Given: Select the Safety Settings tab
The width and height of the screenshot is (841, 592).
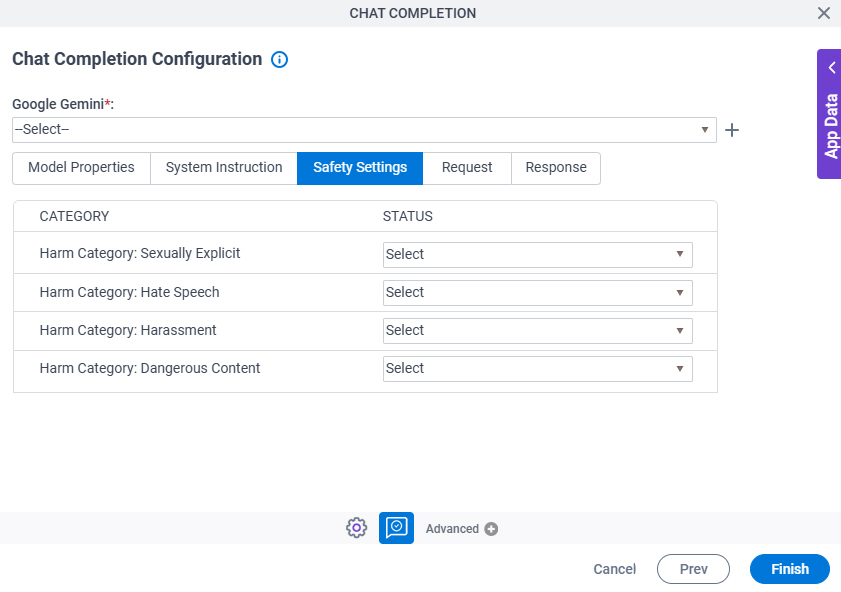Looking at the screenshot, I should click(360, 168).
